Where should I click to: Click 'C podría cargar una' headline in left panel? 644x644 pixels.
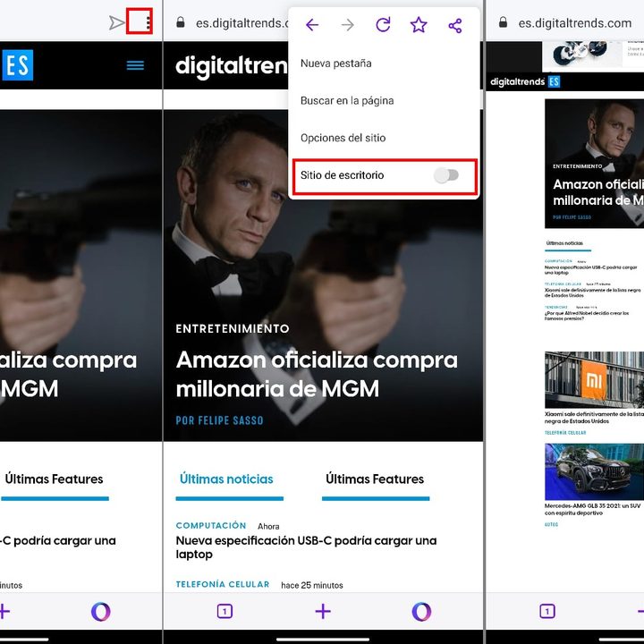pos(58,540)
